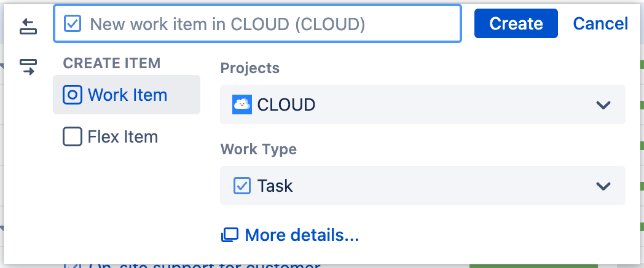This screenshot has width=644, height=268.
Task: Click the Flex Item square icon
Action: [x=73, y=136]
